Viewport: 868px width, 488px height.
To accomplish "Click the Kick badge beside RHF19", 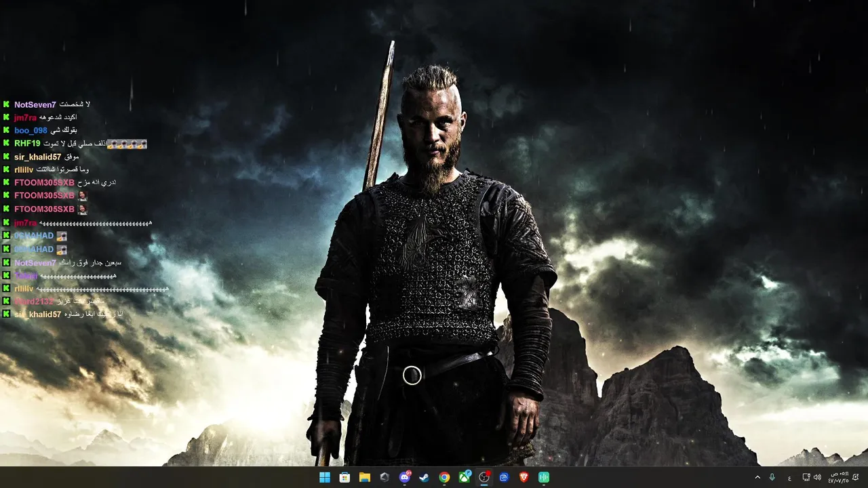I will [x=6, y=143].
